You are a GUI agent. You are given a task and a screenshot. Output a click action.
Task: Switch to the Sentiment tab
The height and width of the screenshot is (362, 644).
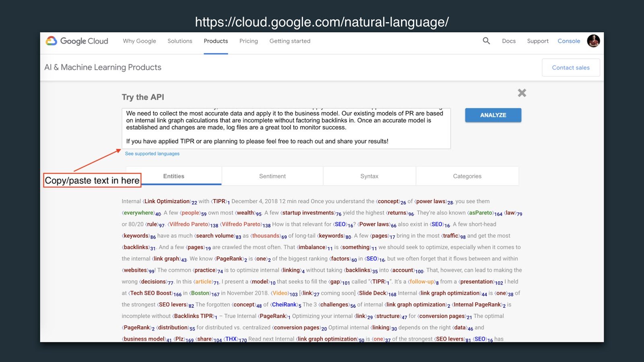272,176
